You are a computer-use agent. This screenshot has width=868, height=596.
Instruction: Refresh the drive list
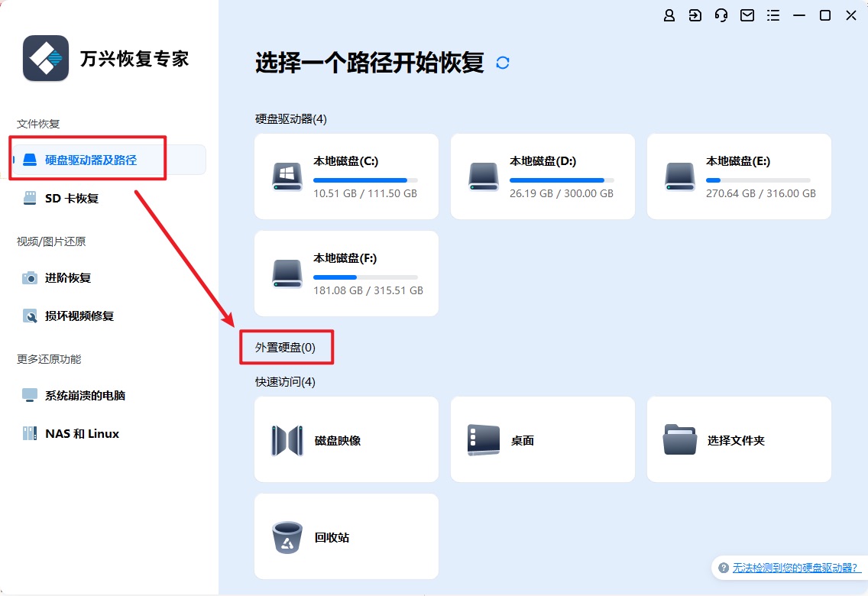[x=503, y=63]
